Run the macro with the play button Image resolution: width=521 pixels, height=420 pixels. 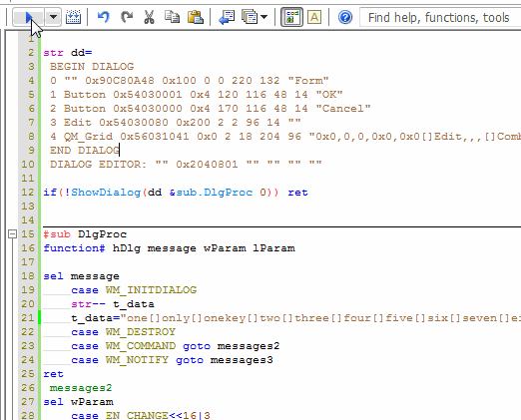point(29,17)
